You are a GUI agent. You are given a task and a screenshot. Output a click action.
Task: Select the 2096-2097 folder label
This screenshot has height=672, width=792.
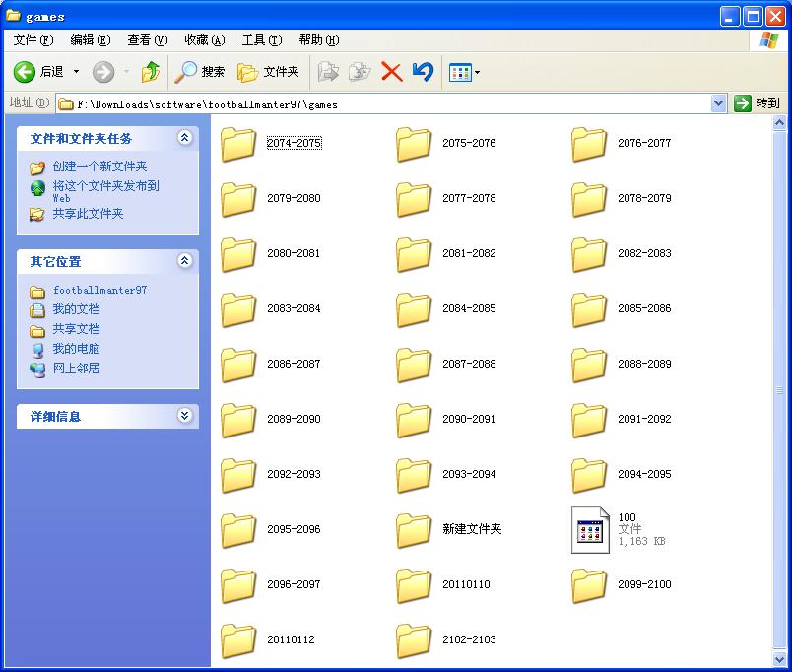coord(294,584)
